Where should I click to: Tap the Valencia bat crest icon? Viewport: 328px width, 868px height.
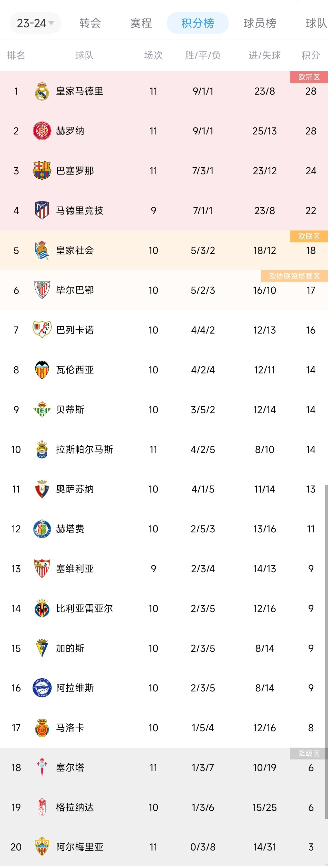[42, 370]
